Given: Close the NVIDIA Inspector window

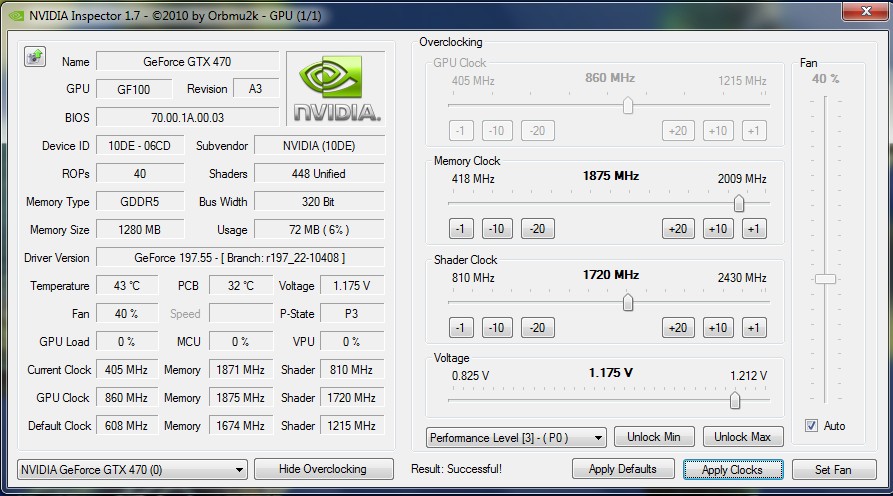Looking at the screenshot, I should click(x=866, y=11).
